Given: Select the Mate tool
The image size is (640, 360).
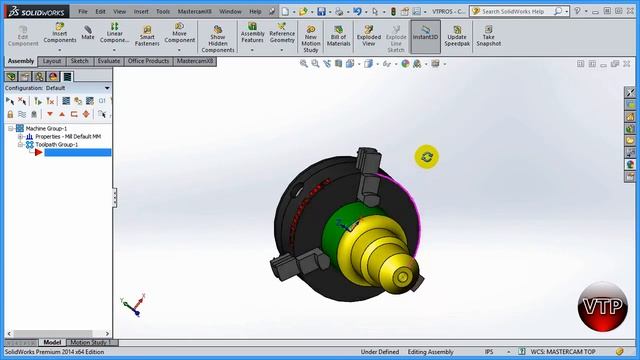Looking at the screenshot, I should (88, 33).
